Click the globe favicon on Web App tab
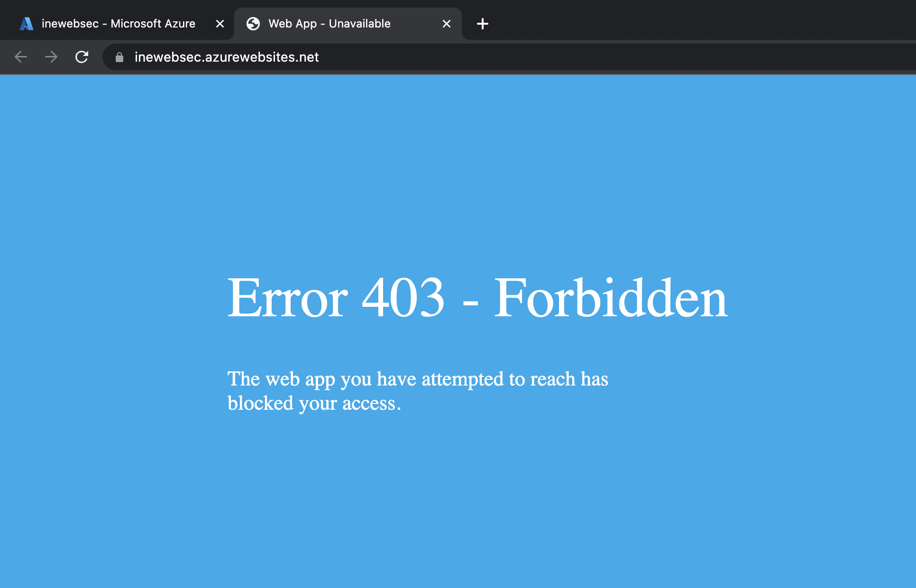Screen dimensions: 916x588 point(253,24)
